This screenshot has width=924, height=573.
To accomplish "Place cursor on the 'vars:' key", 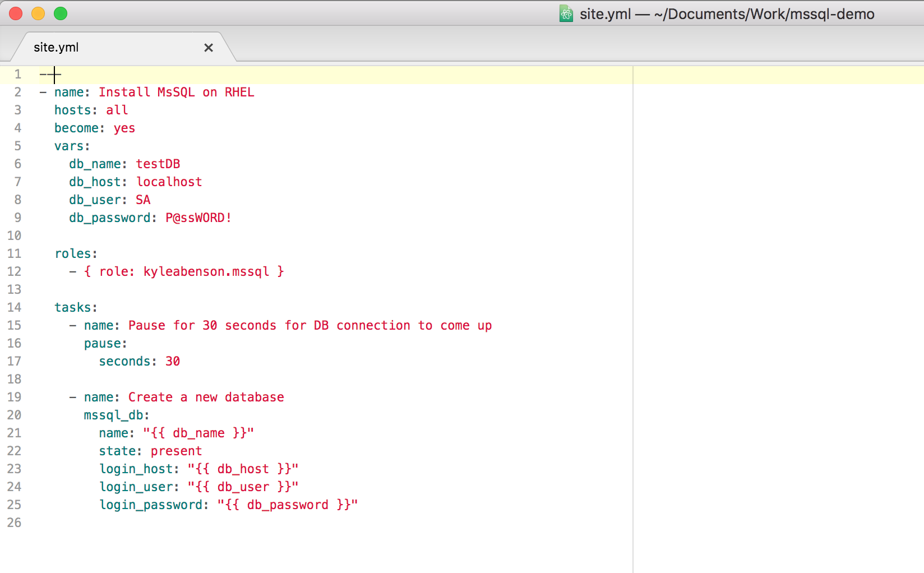I will pos(72,146).
